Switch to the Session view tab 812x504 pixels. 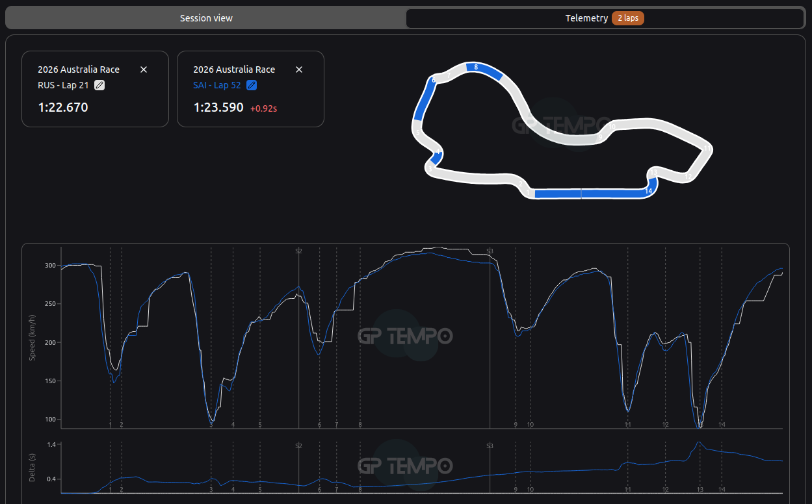click(206, 18)
